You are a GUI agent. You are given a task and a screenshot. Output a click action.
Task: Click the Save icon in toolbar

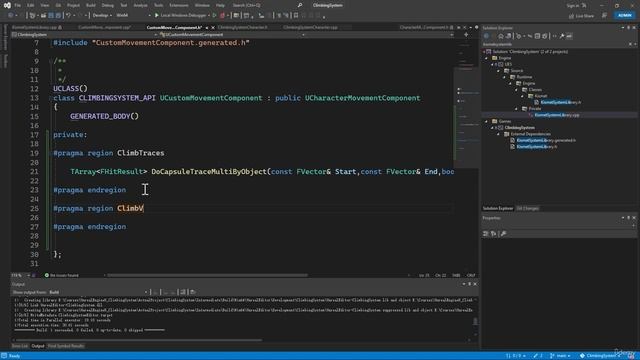tap(51, 15)
